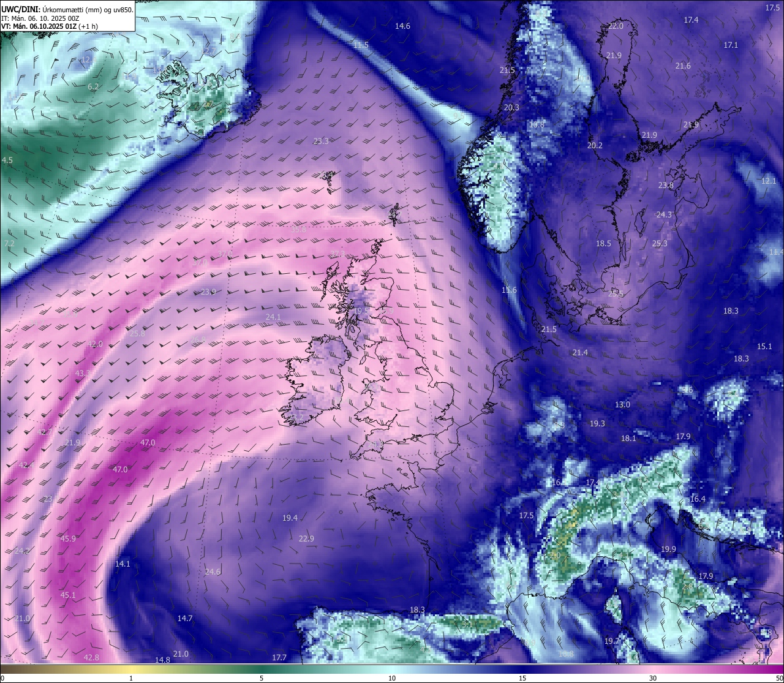Click the 18.5 value over the Baltic Sea

(603, 244)
